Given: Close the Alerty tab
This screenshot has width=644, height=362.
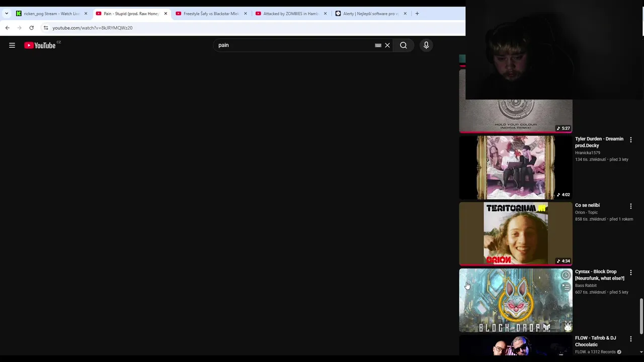Looking at the screenshot, I should 405,14.
